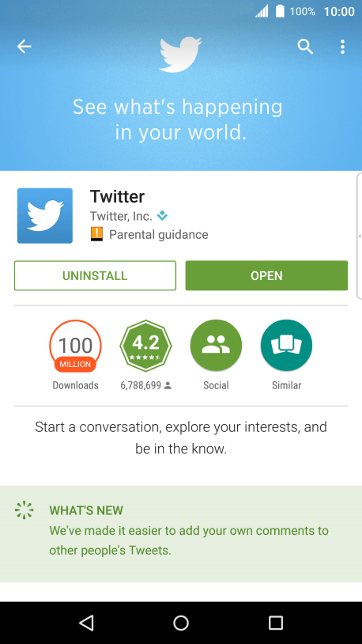Screen dimensions: 362x644
Task: Tap the Recent apps square button
Action: (276, 623)
